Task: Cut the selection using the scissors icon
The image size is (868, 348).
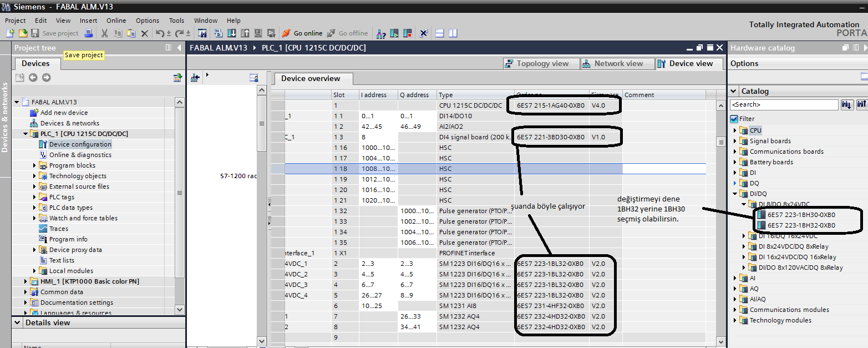Action: [104, 33]
